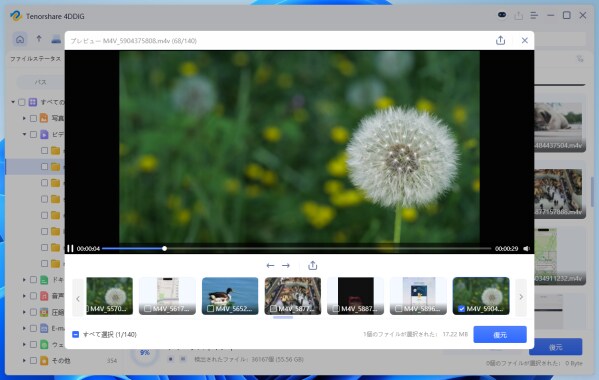599x380 pixels.
Task: Open the M4V_5877 thumbnail preview
Action: [293, 296]
